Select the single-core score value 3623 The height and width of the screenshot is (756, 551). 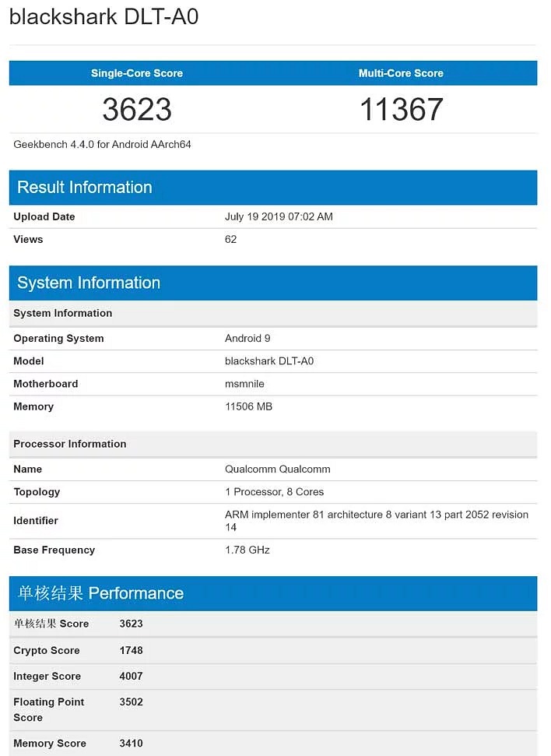[137, 109]
